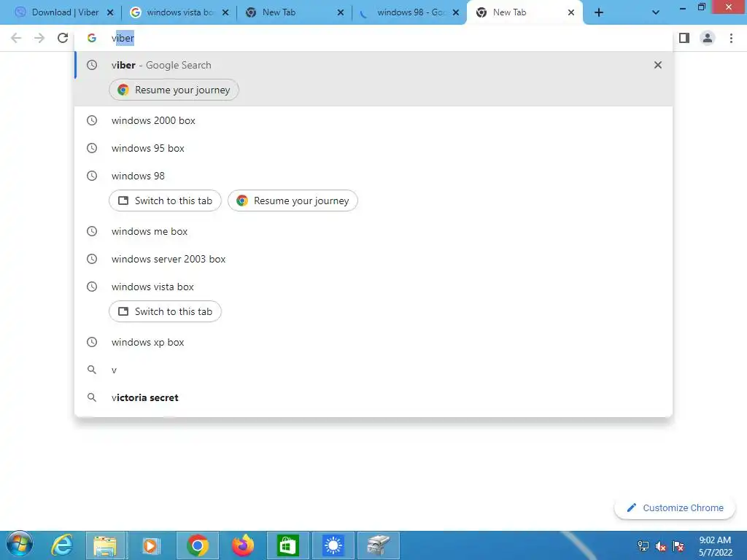Click the browser forward arrow
747x560 pixels.
click(39, 38)
